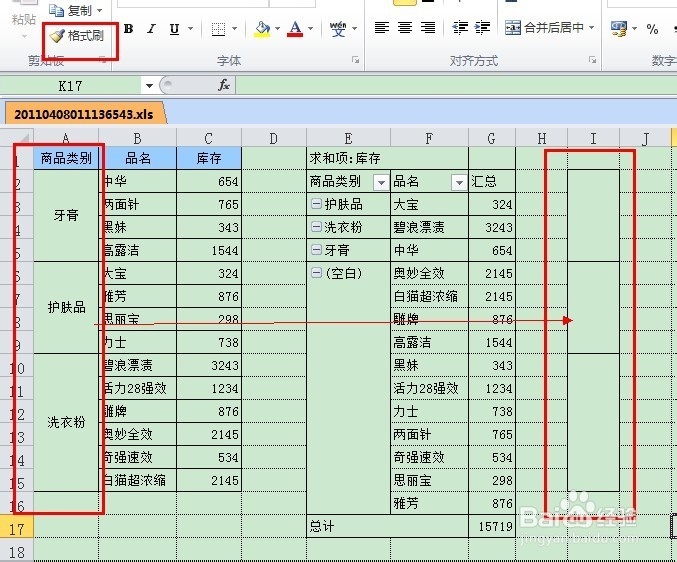The width and height of the screenshot is (677, 562).
Task: Select row 17 header
Action: pos(17,528)
